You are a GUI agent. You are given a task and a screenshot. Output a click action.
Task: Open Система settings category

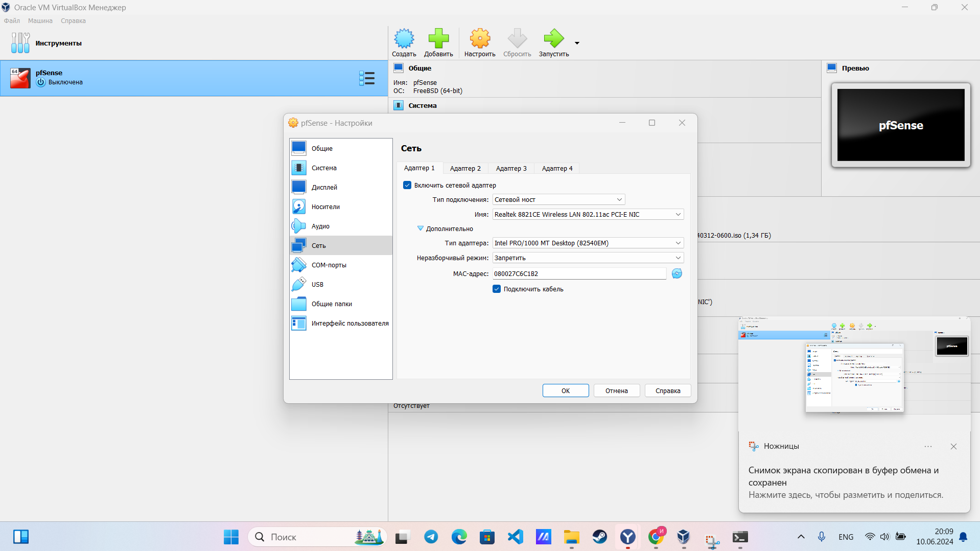[x=341, y=168]
